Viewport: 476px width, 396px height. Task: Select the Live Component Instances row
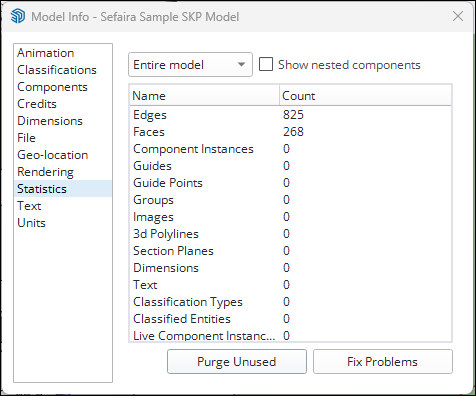pyautogui.click(x=290, y=335)
